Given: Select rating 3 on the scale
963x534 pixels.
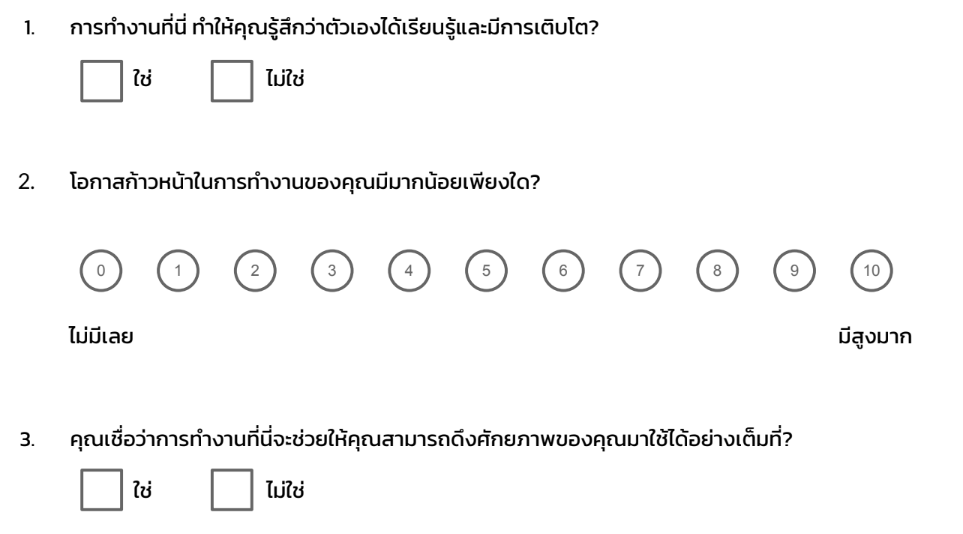Looking at the screenshot, I should tap(332, 270).
